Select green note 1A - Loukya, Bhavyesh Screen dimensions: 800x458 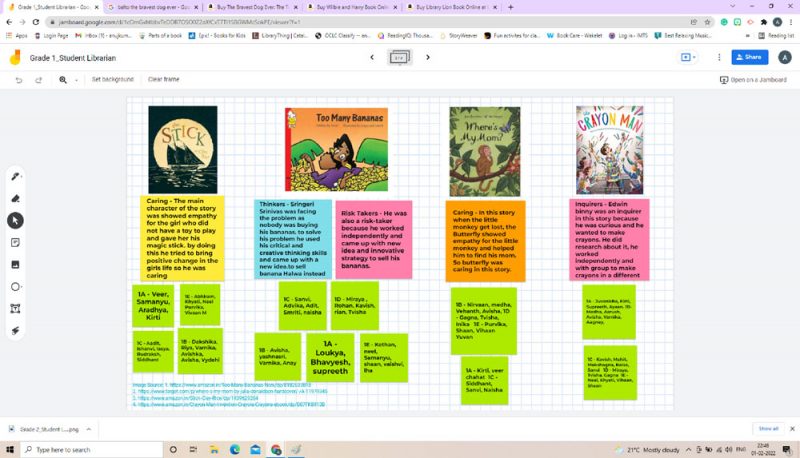(330, 357)
